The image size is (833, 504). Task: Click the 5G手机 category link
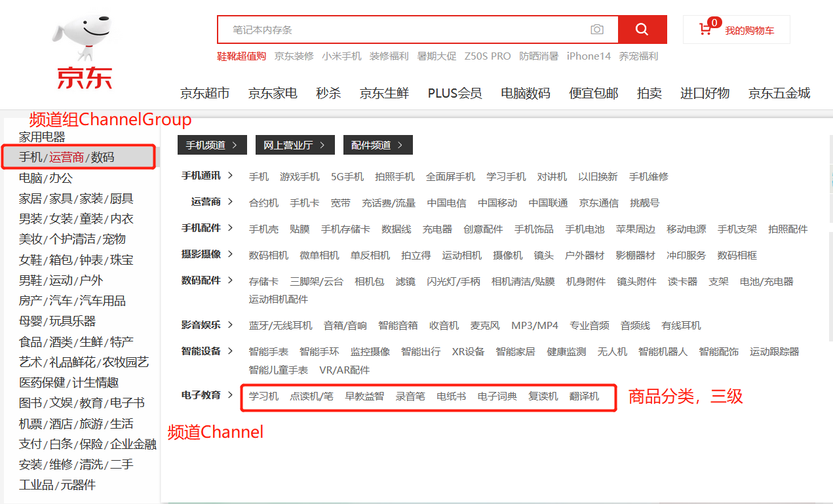pyautogui.click(x=347, y=177)
